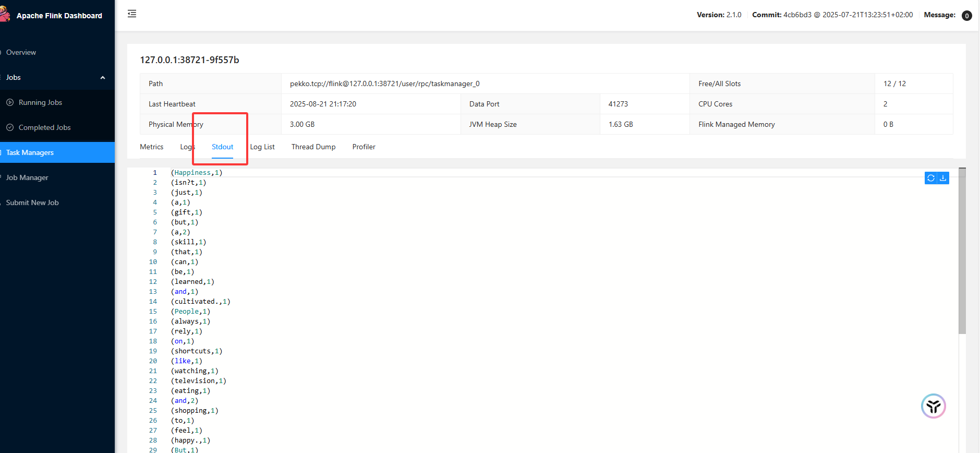Select Task Managers in the sidebar

tap(30, 153)
